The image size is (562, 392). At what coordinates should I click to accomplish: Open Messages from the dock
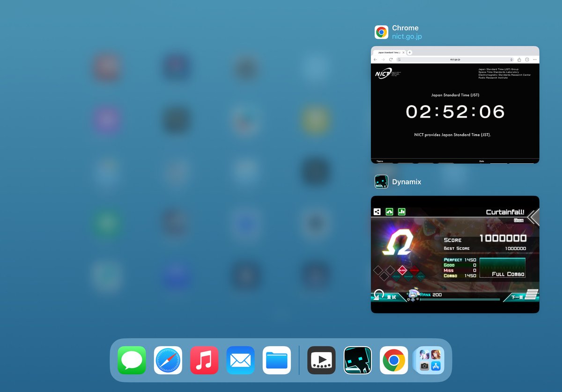(132, 360)
